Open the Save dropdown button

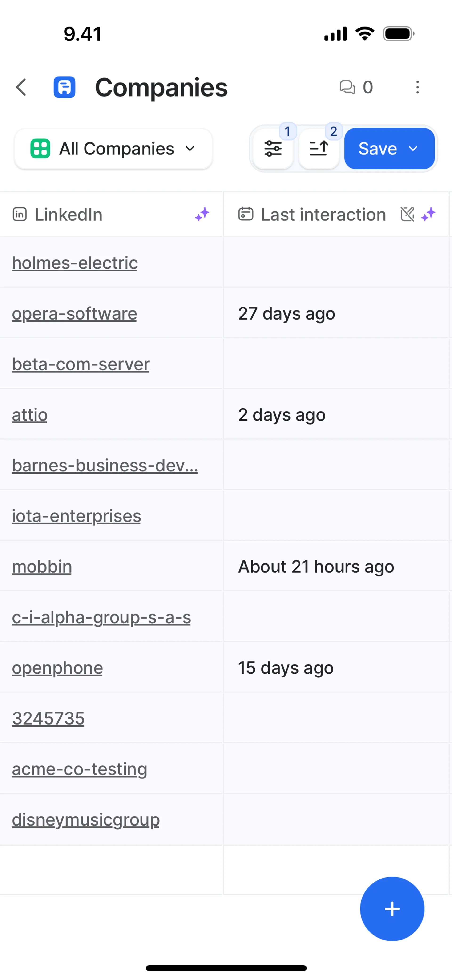389,149
